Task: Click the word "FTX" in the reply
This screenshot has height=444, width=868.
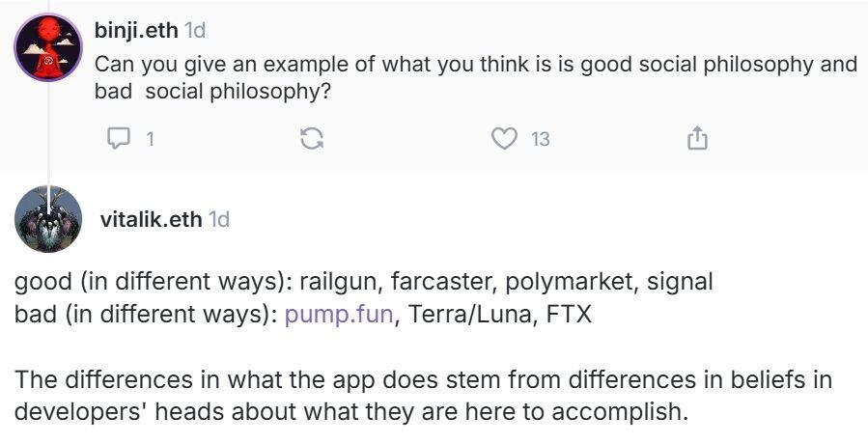Action: click(568, 316)
